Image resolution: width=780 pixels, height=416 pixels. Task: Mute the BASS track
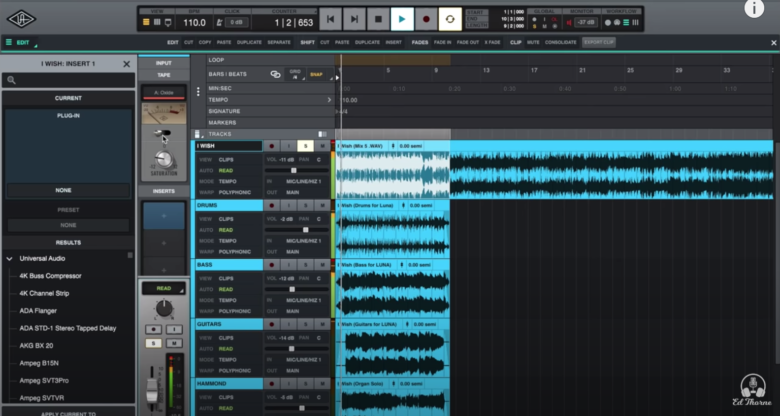point(322,265)
